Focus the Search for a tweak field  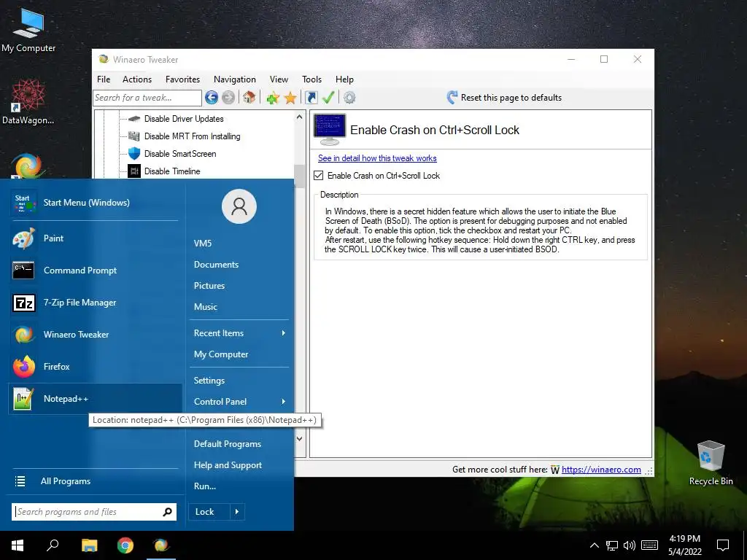147,98
